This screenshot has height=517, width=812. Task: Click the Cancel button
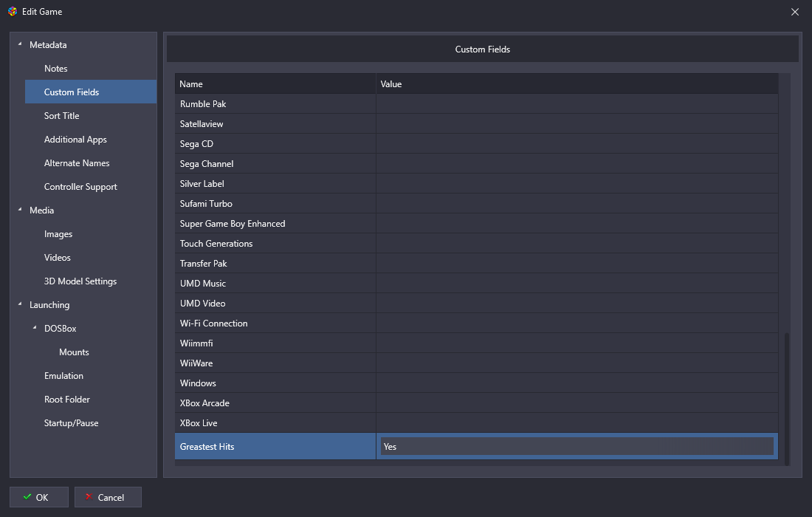tap(108, 497)
